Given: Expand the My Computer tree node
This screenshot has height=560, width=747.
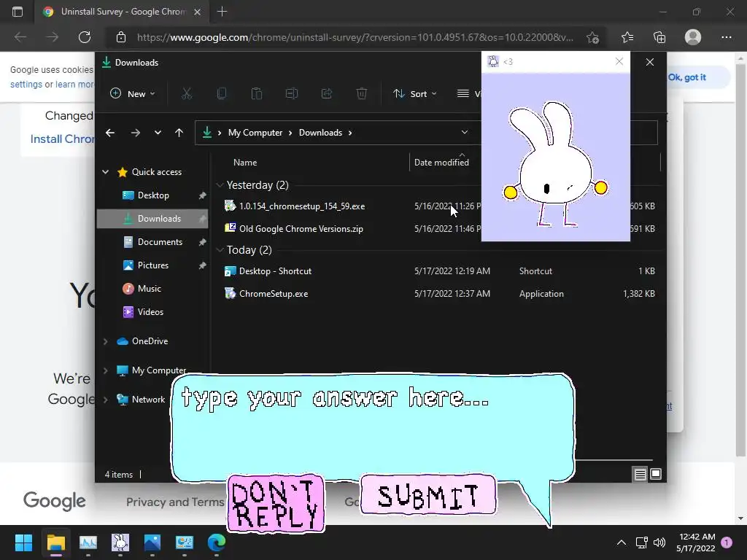Looking at the screenshot, I should point(105,370).
